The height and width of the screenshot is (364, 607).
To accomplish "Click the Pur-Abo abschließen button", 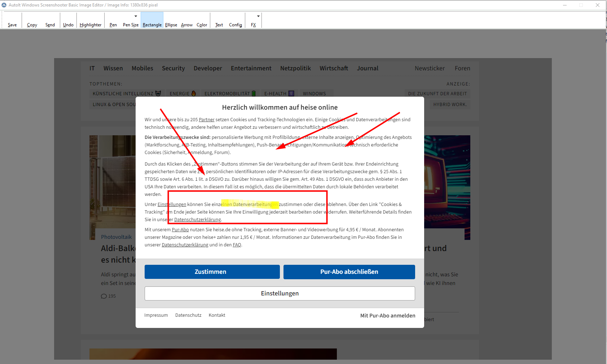I will pos(349,272).
